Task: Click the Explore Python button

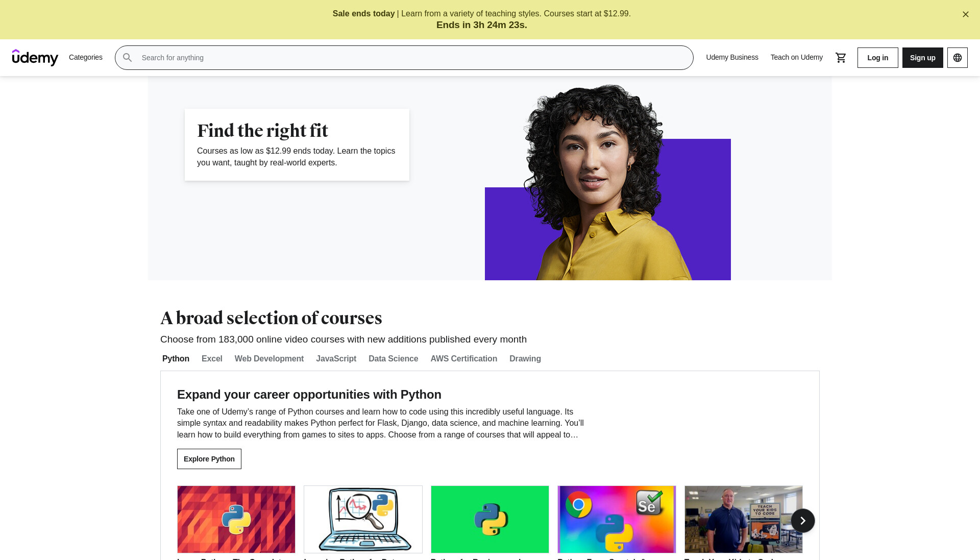Action: coord(209,459)
